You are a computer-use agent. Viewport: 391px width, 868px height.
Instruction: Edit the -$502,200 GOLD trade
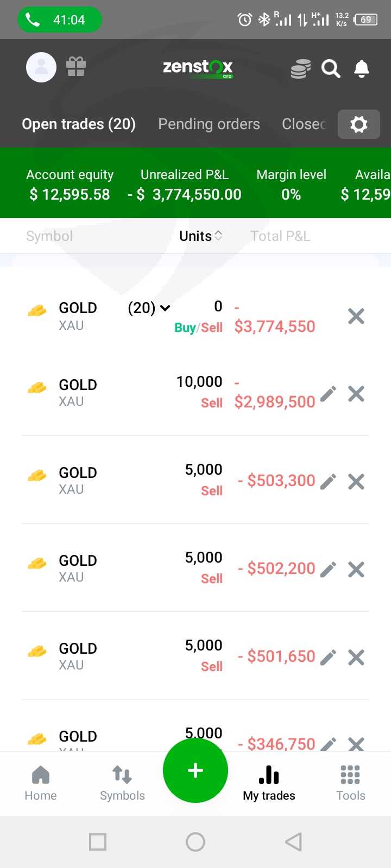pyautogui.click(x=328, y=570)
